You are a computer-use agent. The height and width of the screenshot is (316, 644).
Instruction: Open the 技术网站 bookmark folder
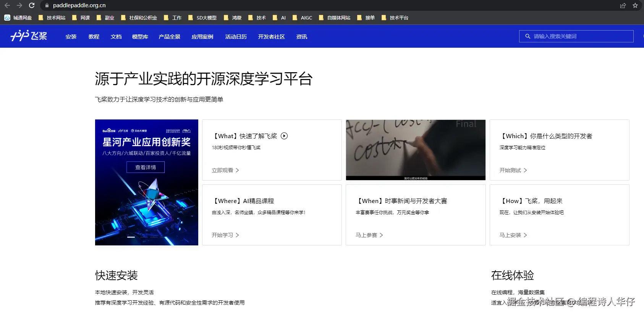52,18
